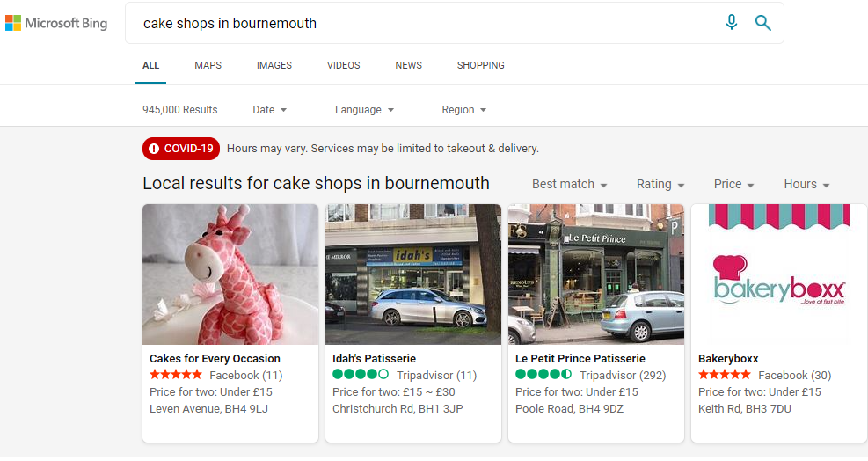Open the Le Petit Prince storefront photo
This screenshot has height=461, width=868.
(x=596, y=274)
